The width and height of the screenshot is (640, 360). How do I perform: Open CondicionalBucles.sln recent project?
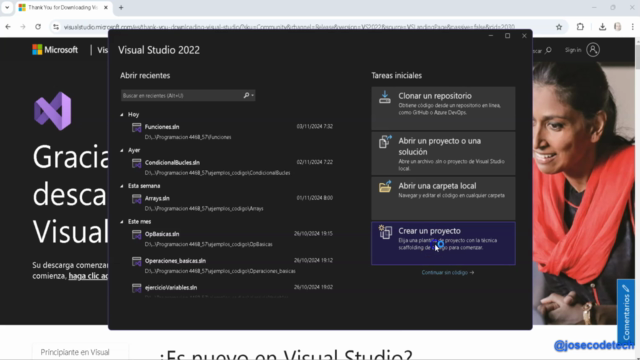coord(232,167)
